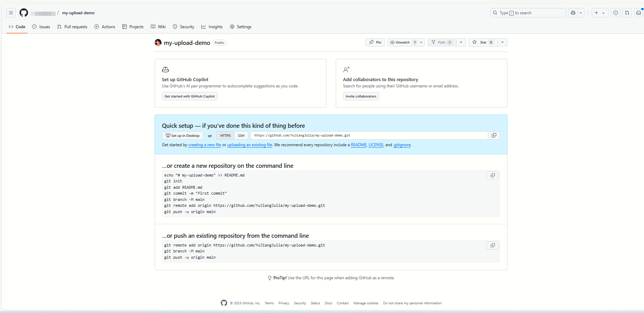The image size is (644, 313).
Task: Open the hamburger navigation menu
Action: pos(11,13)
